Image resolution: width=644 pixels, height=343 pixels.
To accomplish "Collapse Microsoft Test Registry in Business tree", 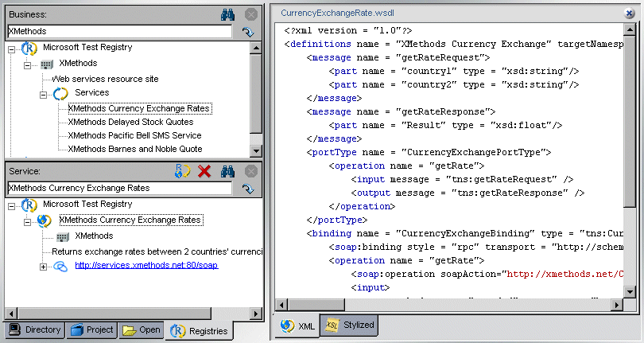I will (x=11, y=49).
